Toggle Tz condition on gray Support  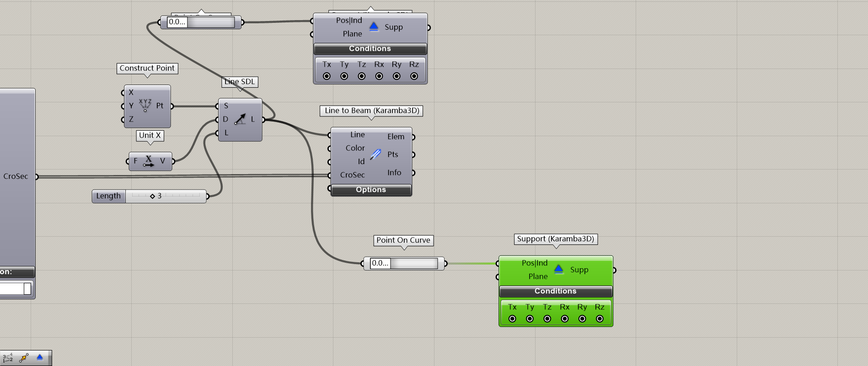(361, 76)
